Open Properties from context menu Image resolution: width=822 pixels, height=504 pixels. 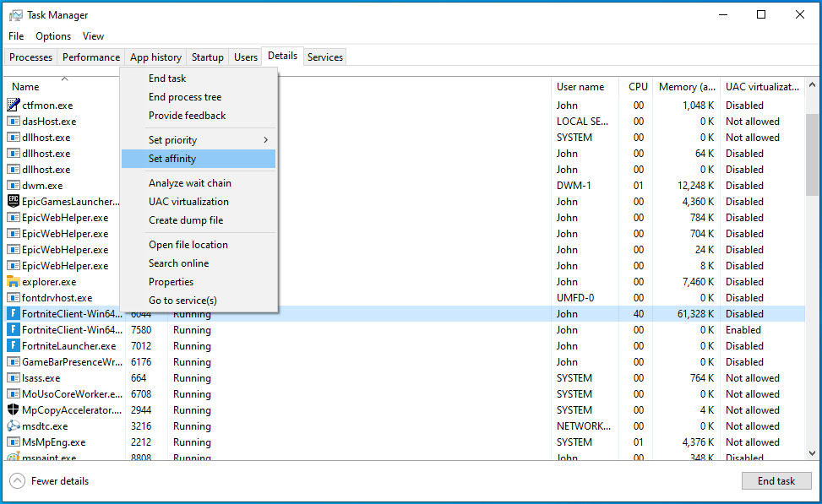171,282
